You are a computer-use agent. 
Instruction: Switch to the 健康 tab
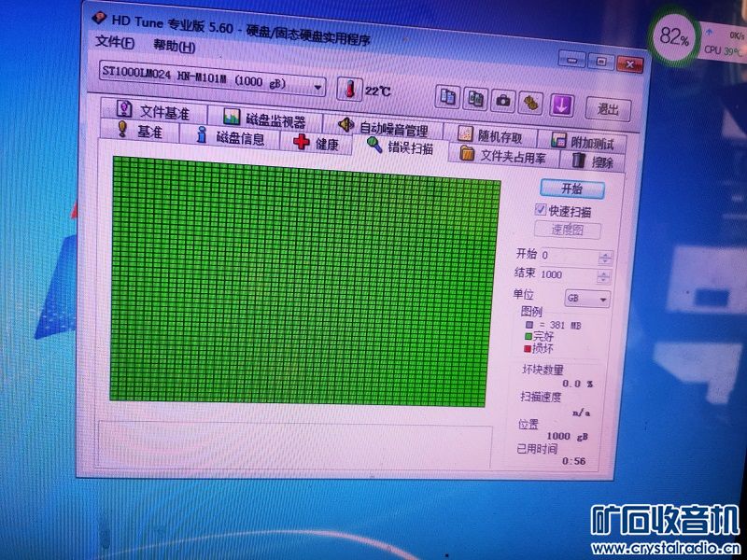point(316,143)
